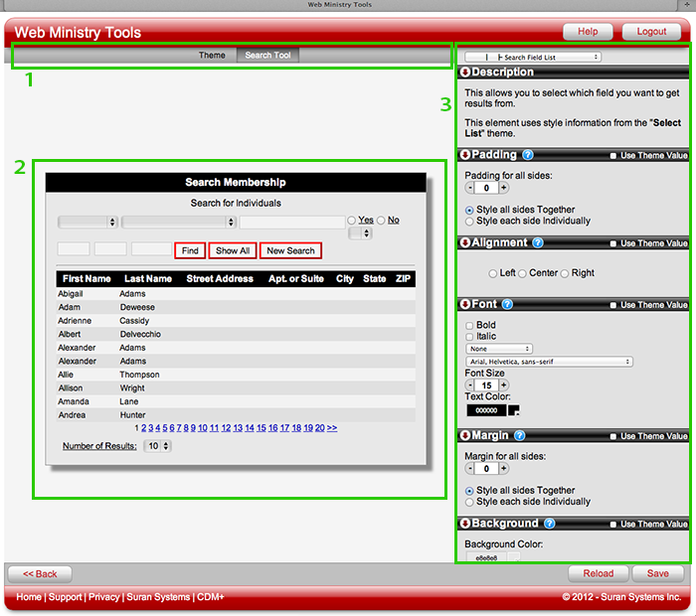Click the Save button
The image size is (696, 616).
pos(657,573)
